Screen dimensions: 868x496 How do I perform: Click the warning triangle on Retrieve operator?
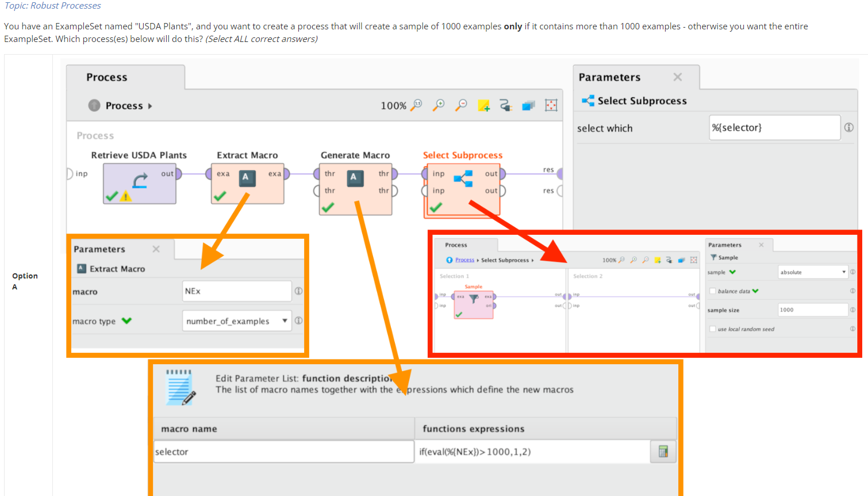point(126,195)
